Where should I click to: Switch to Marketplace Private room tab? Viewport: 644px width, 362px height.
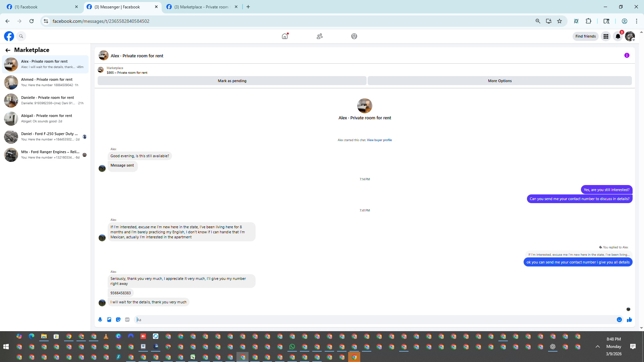coord(201,7)
